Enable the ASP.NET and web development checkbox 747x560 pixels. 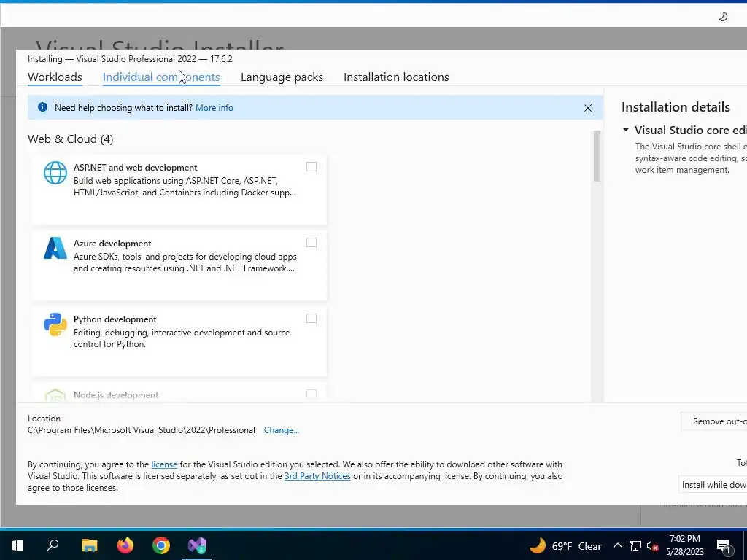point(311,167)
